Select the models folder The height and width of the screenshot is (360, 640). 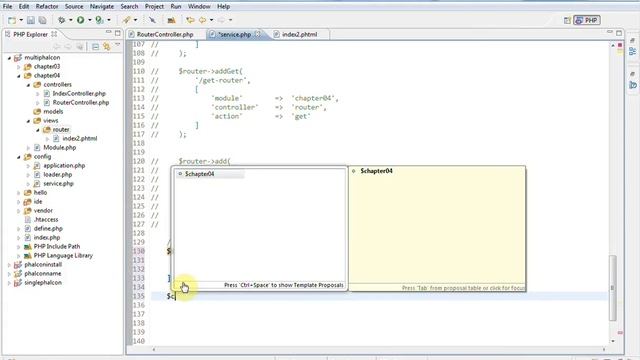(x=53, y=111)
